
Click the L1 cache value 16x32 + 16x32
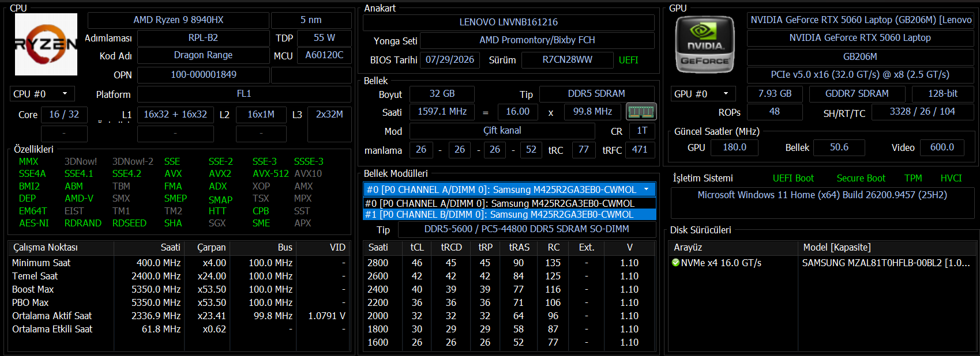coord(175,115)
